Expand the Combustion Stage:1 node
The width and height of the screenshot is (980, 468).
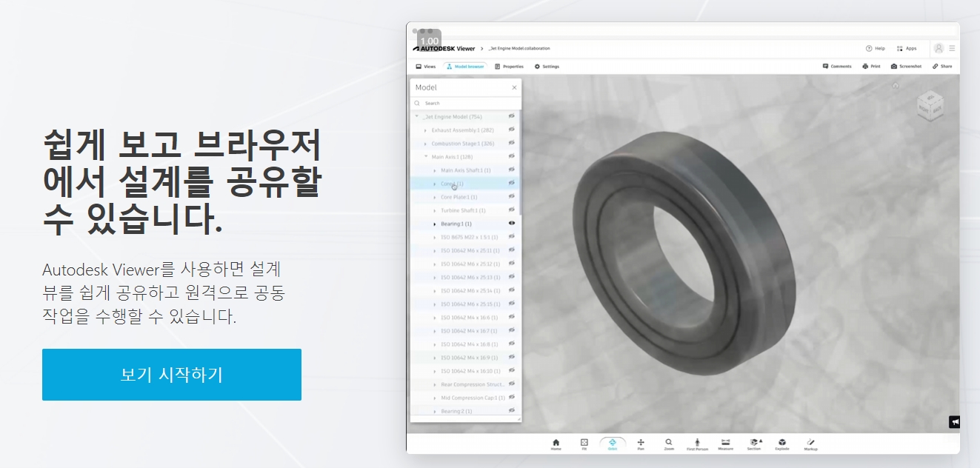coord(425,144)
